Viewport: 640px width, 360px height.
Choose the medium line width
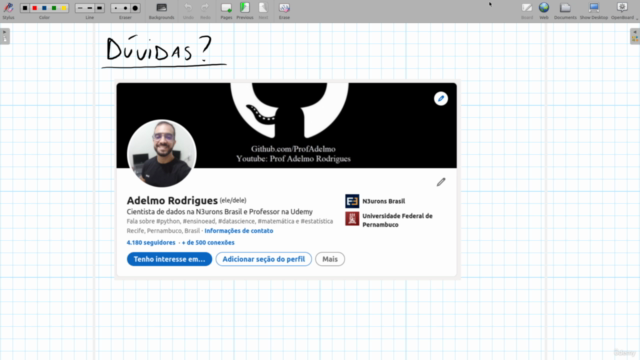click(90, 8)
